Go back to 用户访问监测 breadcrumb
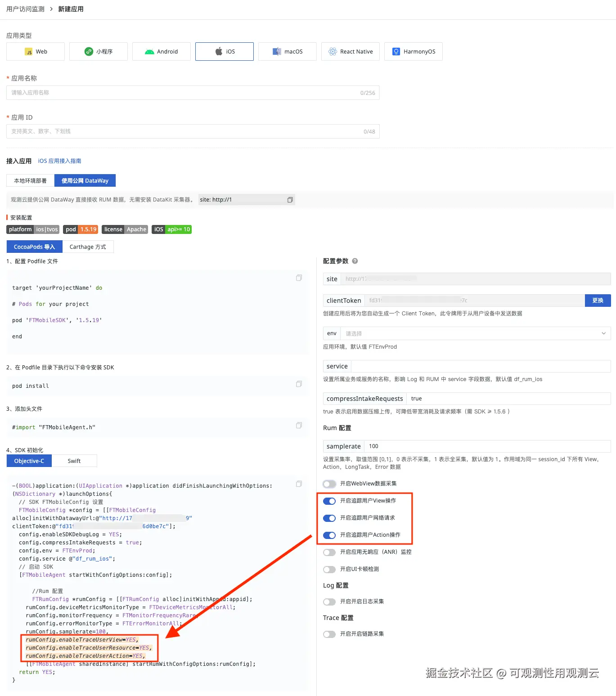Viewport: 616px width, 696px height. (x=26, y=9)
